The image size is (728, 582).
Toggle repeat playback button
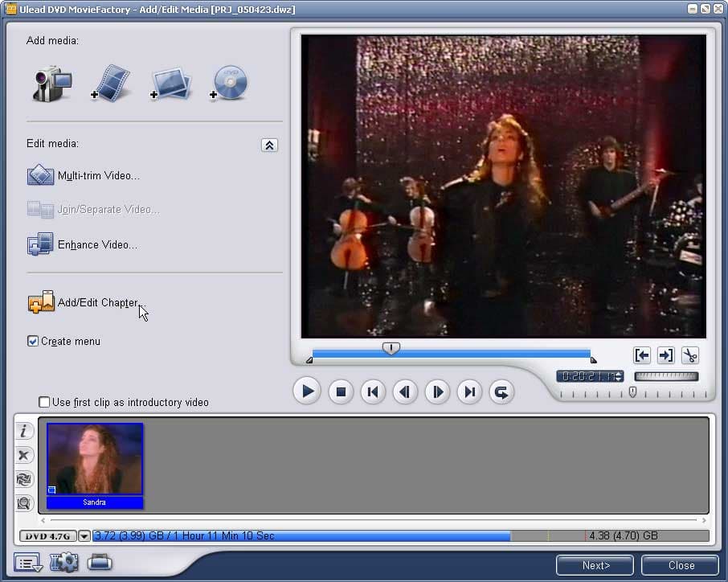click(501, 392)
